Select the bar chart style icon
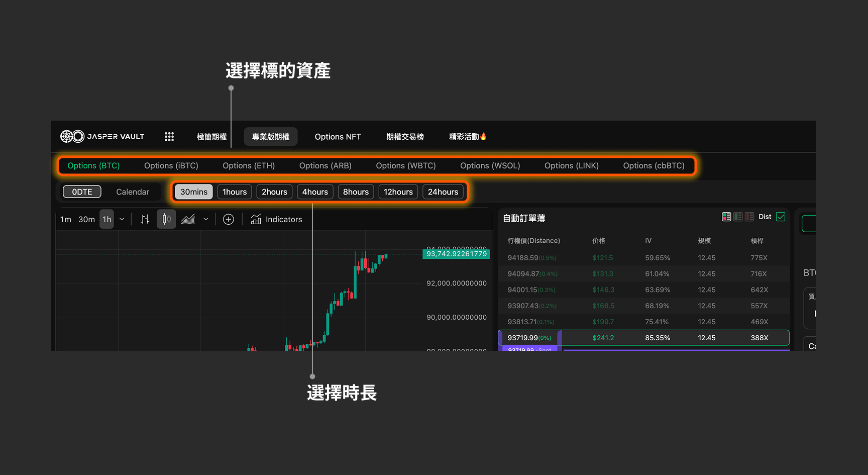Image resolution: width=868 pixels, height=475 pixels. (x=145, y=219)
